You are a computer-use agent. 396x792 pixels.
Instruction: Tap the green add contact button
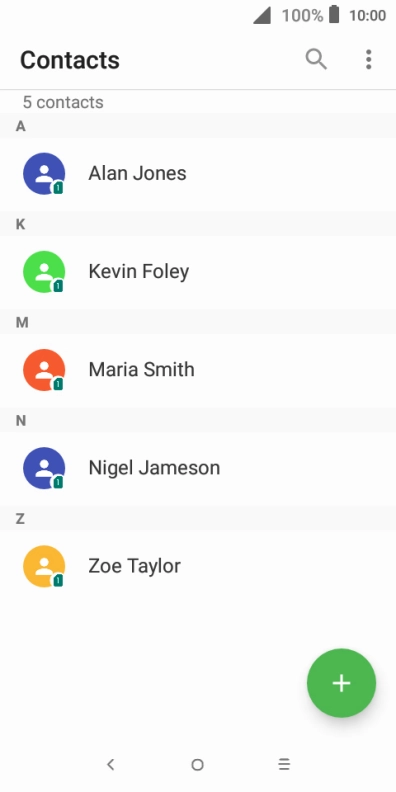pos(341,683)
